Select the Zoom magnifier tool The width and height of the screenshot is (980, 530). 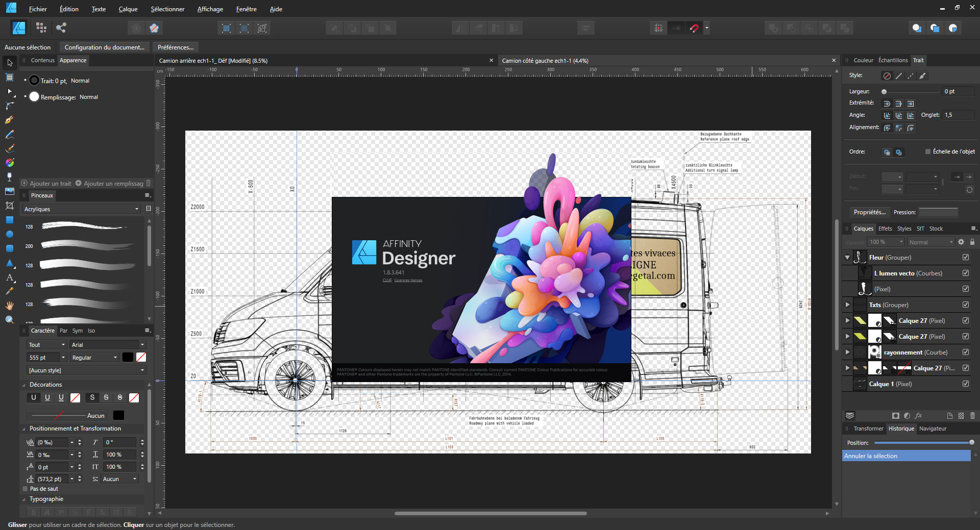pyautogui.click(x=9, y=320)
